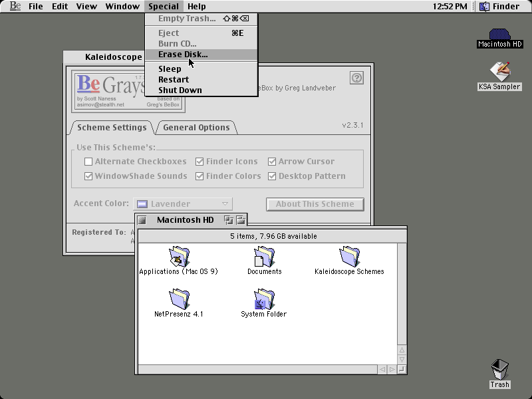Open the Accent Color Lavender dropdown

coord(183,204)
